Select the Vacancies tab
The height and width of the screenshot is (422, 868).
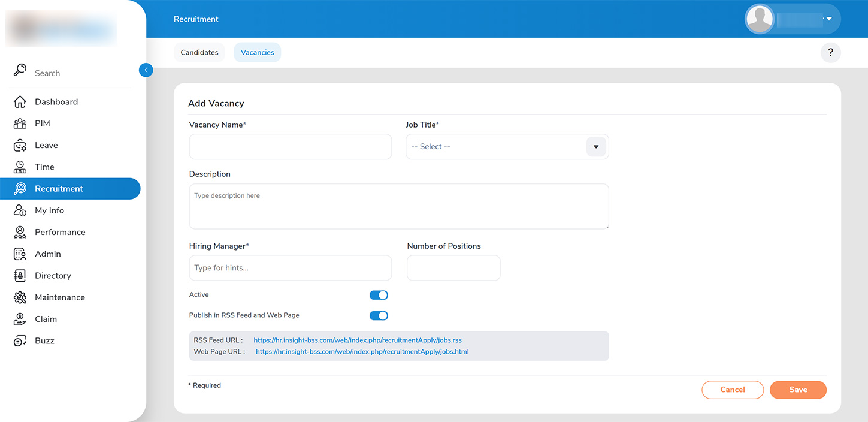click(x=257, y=53)
